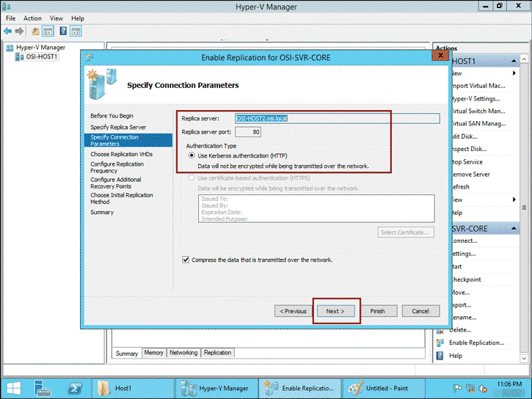Open the View menu
532x399 pixels.
[x=57, y=18]
